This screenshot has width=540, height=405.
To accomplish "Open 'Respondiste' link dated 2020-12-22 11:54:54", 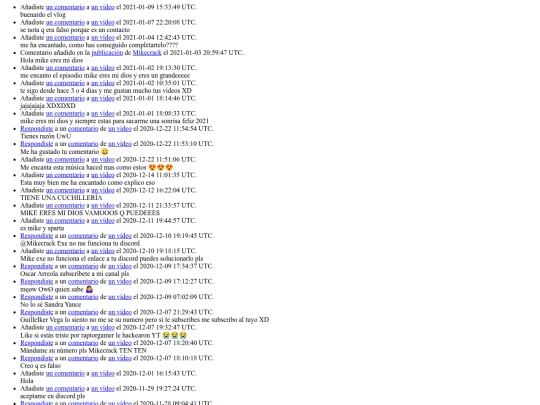I will pyautogui.click(x=37, y=128).
